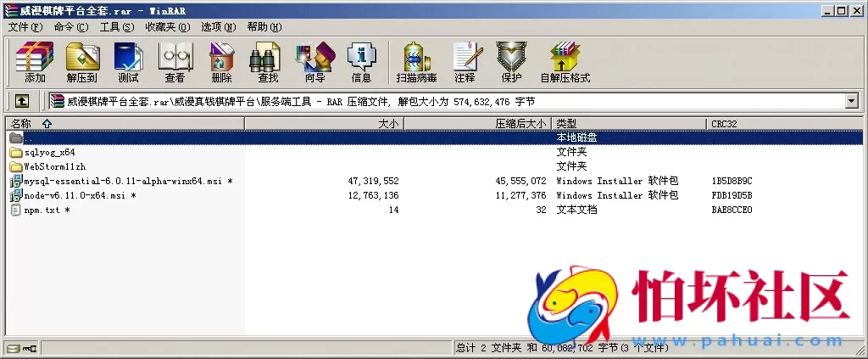Click CRC32 value FDB19D5B
Image resolution: width=868 pixels, height=359 pixels.
732,195
